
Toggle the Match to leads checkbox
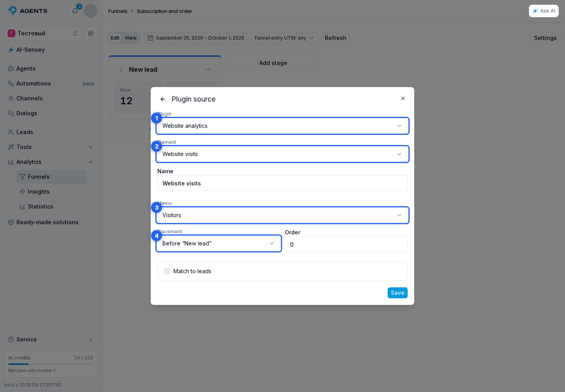tap(167, 271)
